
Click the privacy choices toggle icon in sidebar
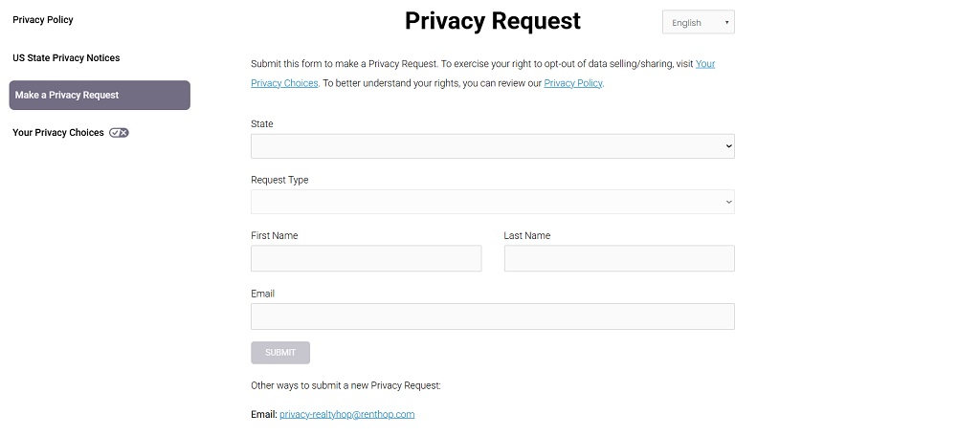click(119, 133)
